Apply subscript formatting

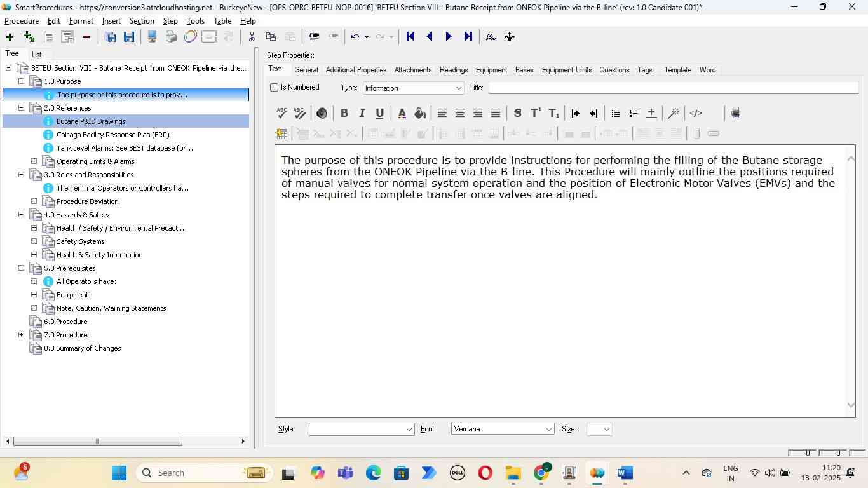(x=554, y=113)
